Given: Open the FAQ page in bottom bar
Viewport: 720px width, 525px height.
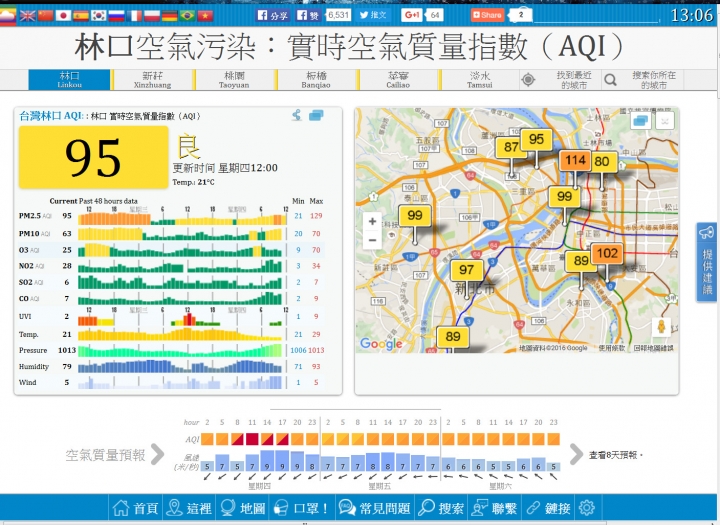Looking at the screenshot, I should coord(375,508).
